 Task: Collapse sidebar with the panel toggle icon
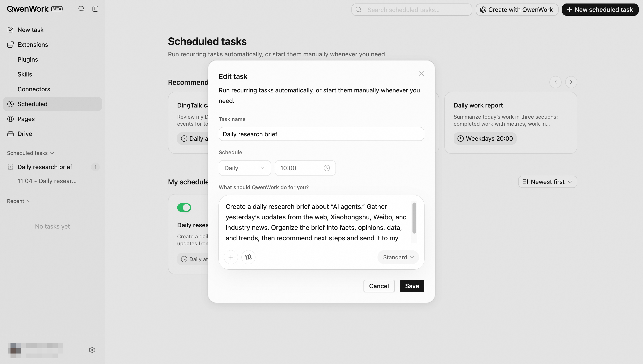[x=95, y=9]
